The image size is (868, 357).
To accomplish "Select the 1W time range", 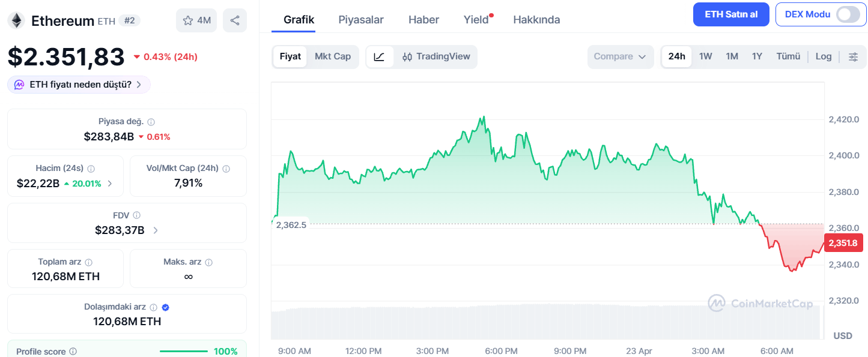I will pyautogui.click(x=705, y=56).
